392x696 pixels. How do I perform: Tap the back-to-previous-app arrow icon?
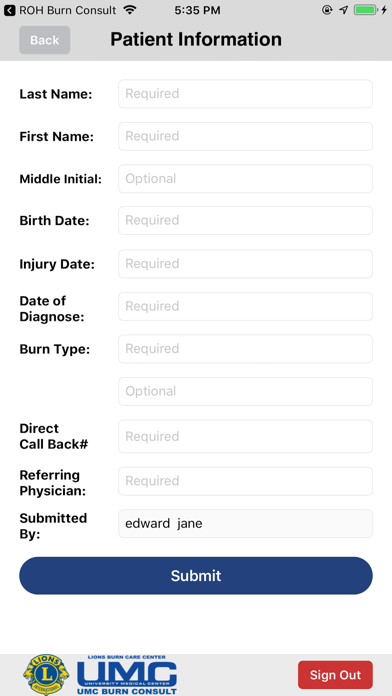9,10
